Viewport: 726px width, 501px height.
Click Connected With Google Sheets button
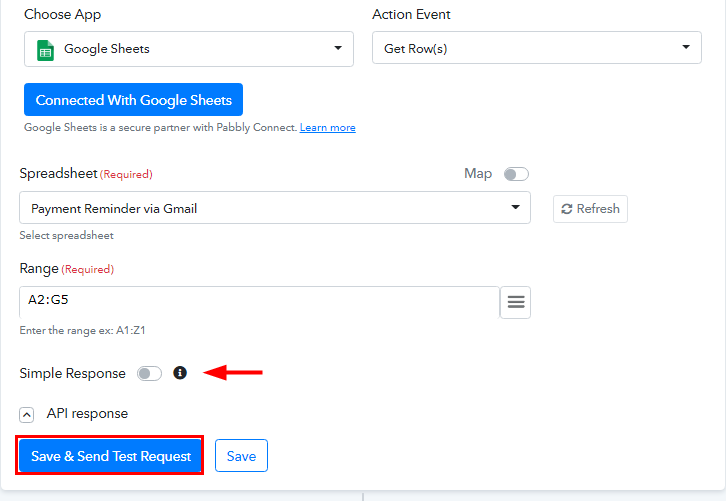tap(133, 100)
